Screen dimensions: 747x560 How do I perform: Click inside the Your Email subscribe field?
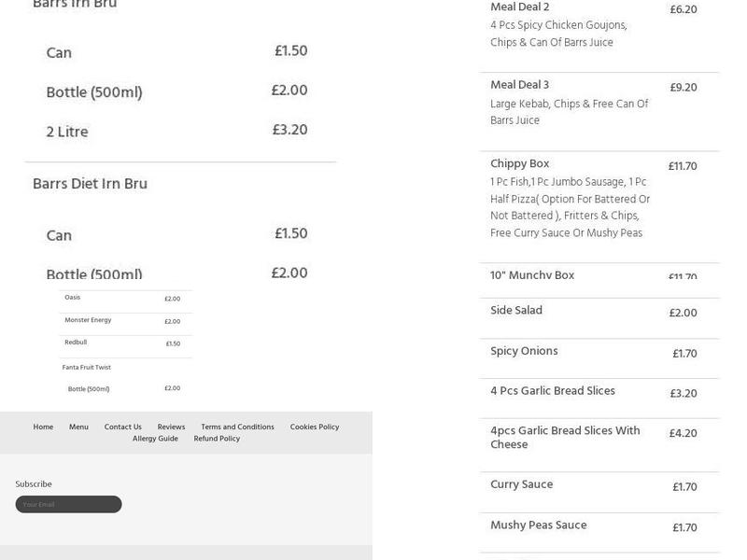67,503
